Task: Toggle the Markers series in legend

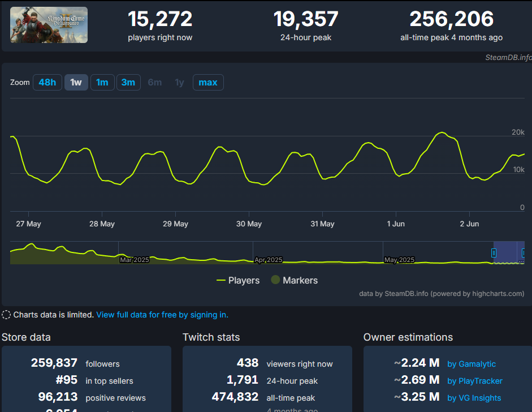Action: pyautogui.click(x=295, y=280)
